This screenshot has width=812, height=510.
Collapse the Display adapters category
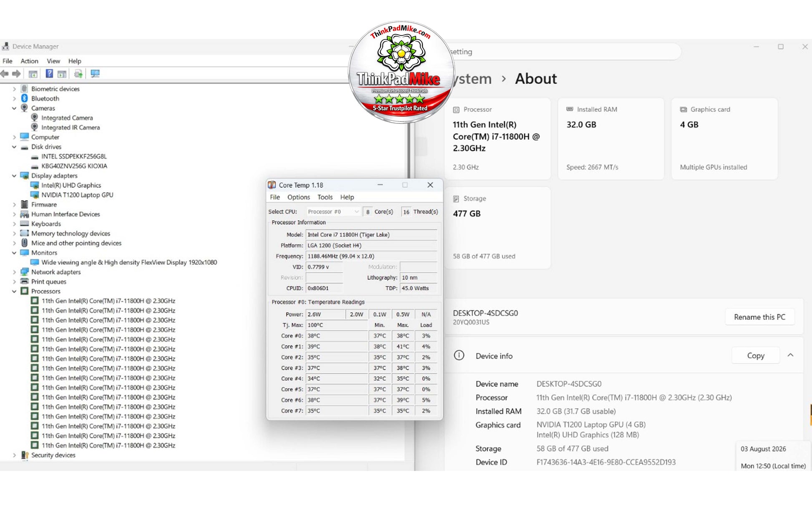click(x=14, y=176)
